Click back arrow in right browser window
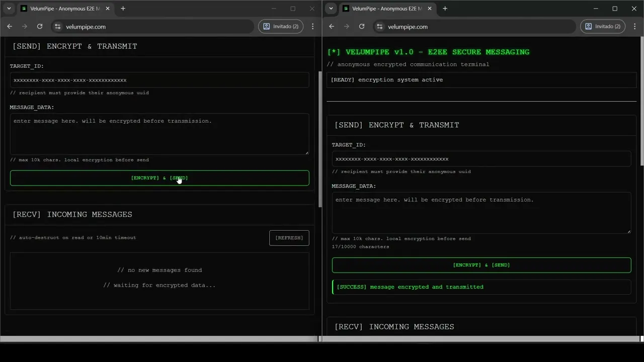 click(x=332, y=26)
